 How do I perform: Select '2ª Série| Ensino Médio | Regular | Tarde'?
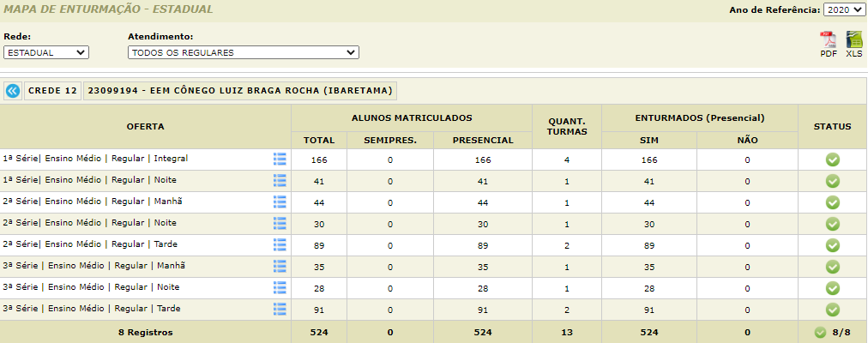(x=90, y=244)
